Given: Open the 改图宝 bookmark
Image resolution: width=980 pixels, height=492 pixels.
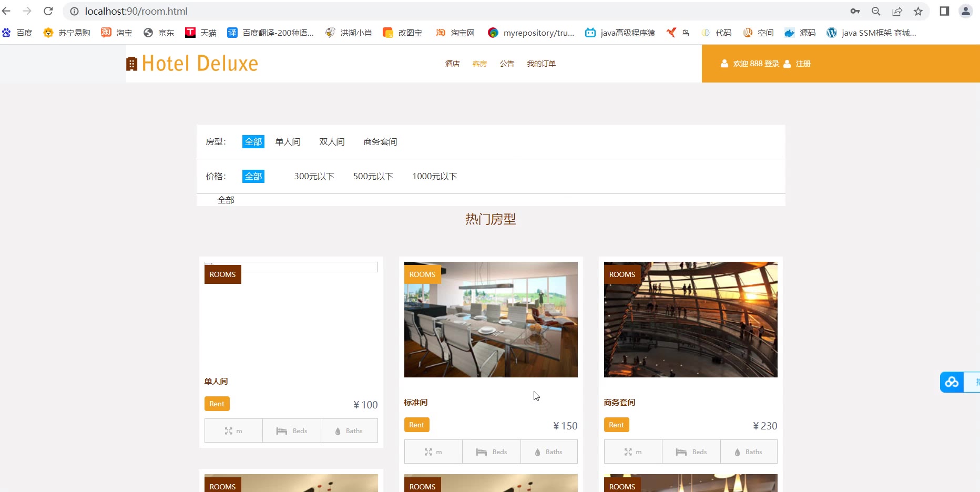Looking at the screenshot, I should coord(403,33).
